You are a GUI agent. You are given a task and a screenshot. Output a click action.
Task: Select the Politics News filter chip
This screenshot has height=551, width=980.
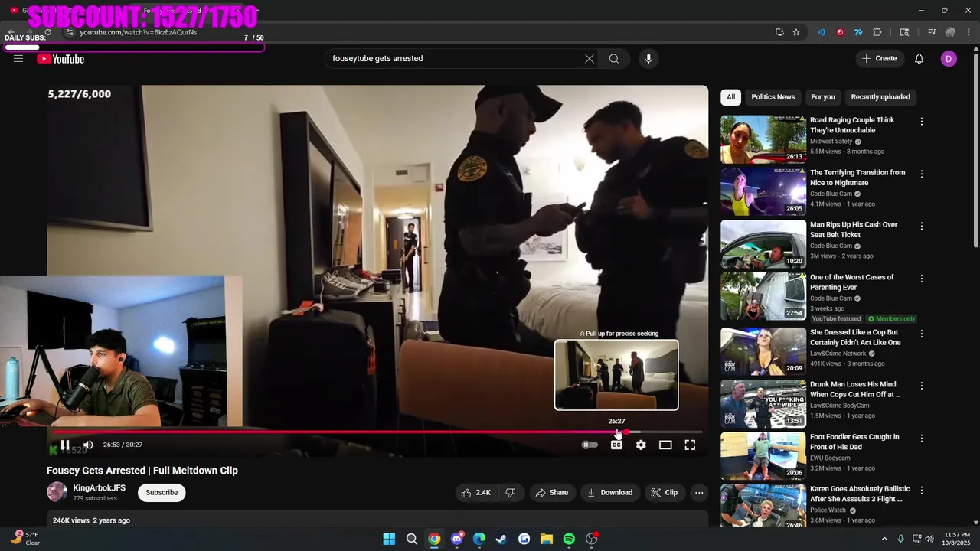[773, 97]
